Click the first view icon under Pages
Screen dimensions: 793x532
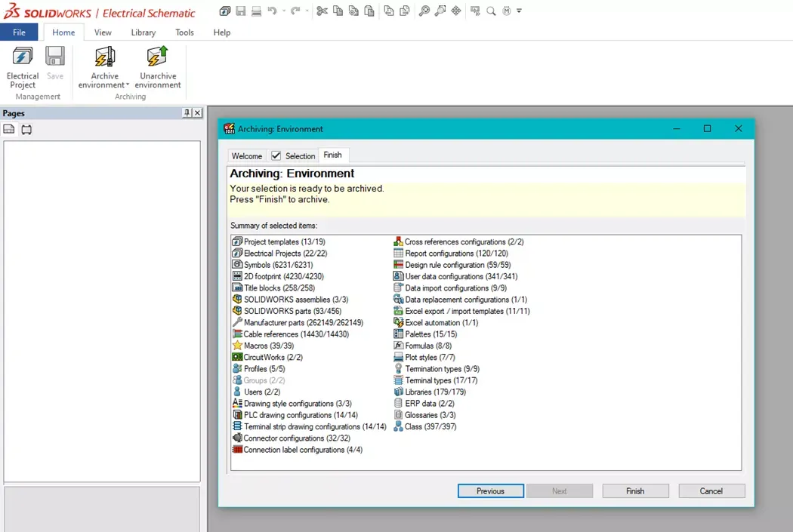pyautogui.click(x=9, y=129)
